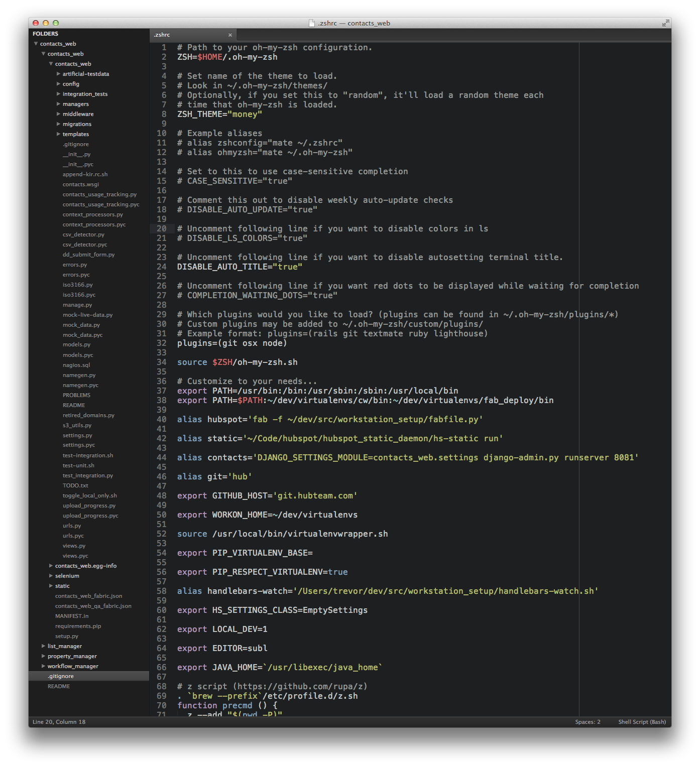Open upload_progress.py file
This screenshot has height=767, width=700.
(x=89, y=505)
